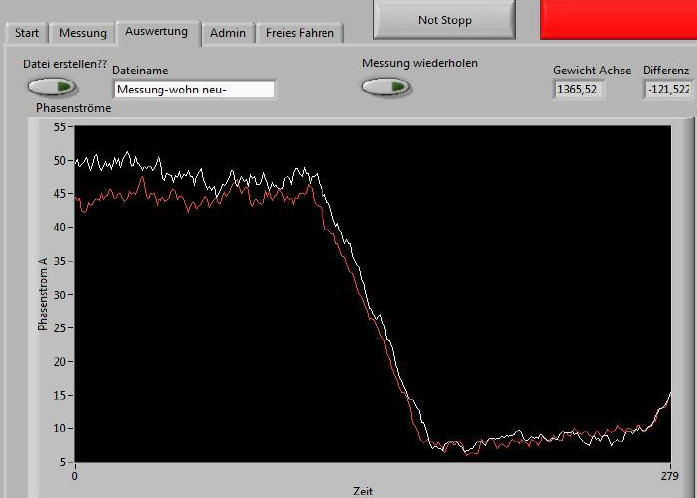Open the Messung tab
The height and width of the screenshot is (498, 697).
click(83, 33)
